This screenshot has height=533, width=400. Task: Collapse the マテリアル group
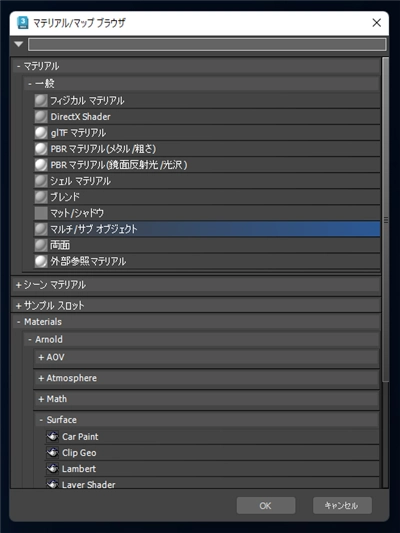coord(18,66)
